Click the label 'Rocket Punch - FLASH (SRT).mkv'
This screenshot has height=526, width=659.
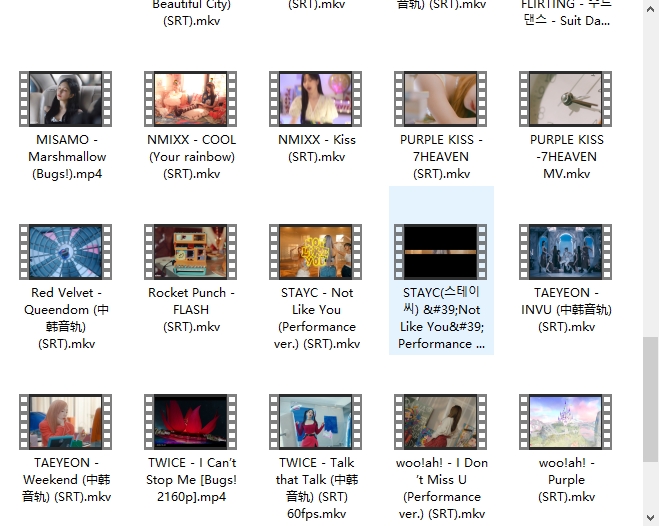coord(191,310)
